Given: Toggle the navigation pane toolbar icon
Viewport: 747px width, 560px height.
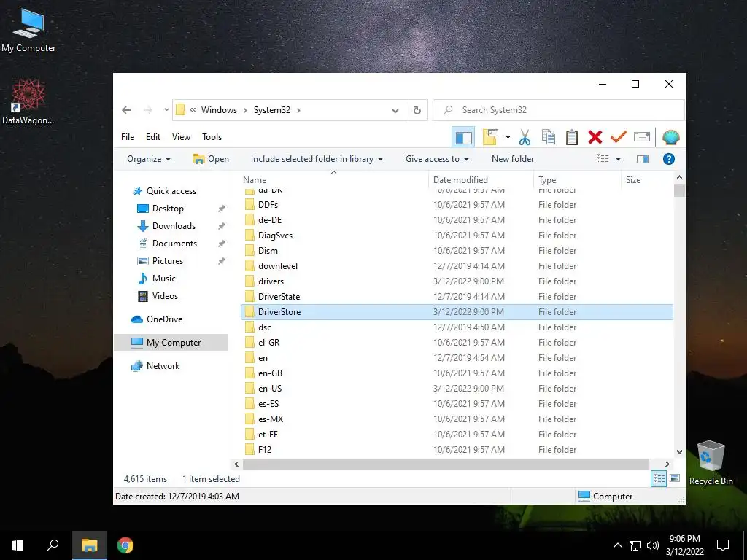Looking at the screenshot, I should 463,138.
